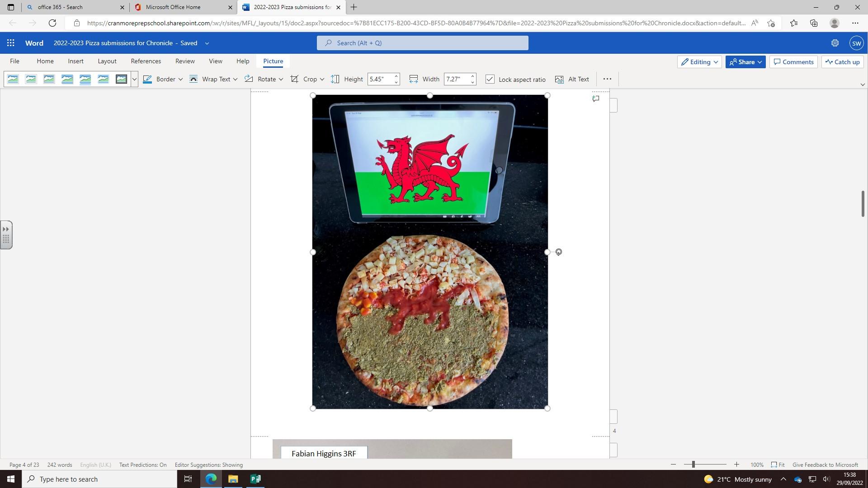The height and width of the screenshot is (488, 868).
Task: Open the Alt Text picture tool
Action: click(572, 79)
